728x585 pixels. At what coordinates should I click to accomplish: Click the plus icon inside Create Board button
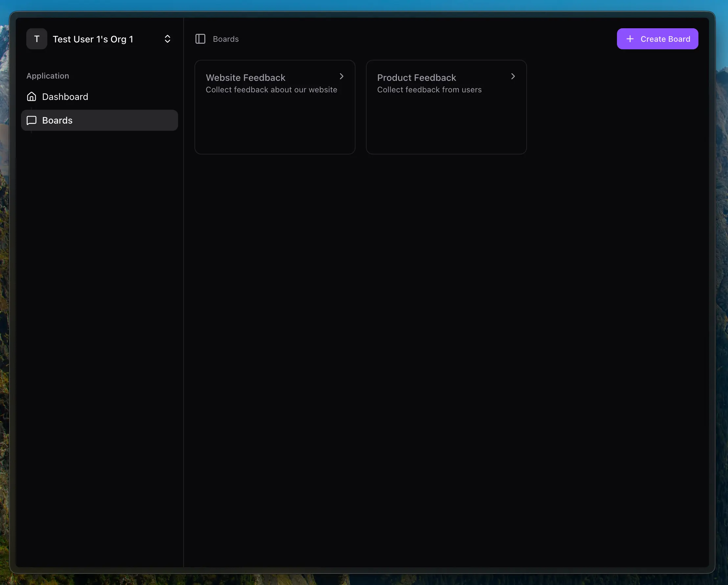pyautogui.click(x=630, y=38)
